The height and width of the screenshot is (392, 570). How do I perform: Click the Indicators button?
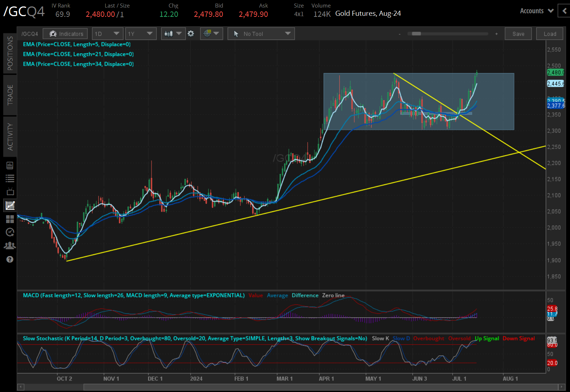[x=65, y=34]
